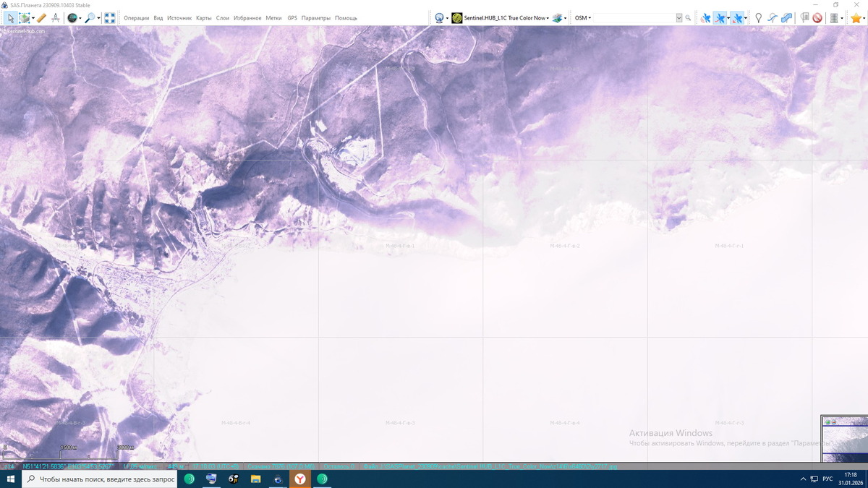The width and height of the screenshot is (868, 488).
Task: Select the arrow cursor move tool
Action: [x=10, y=18]
